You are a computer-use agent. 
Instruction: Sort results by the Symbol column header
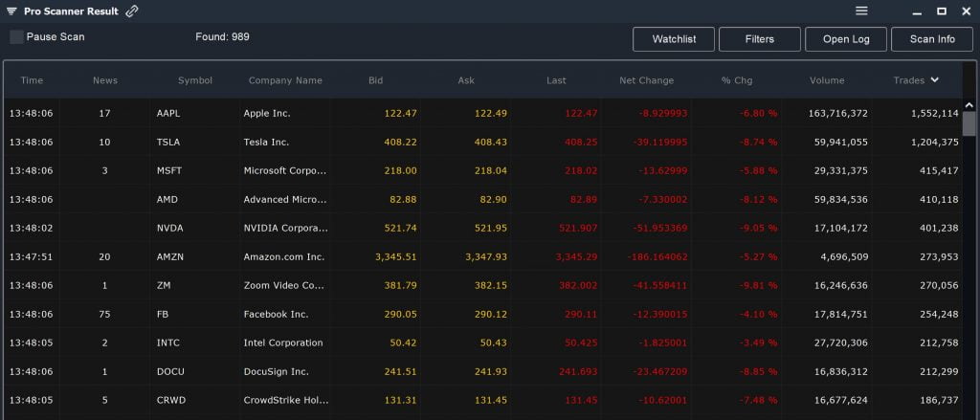point(195,80)
